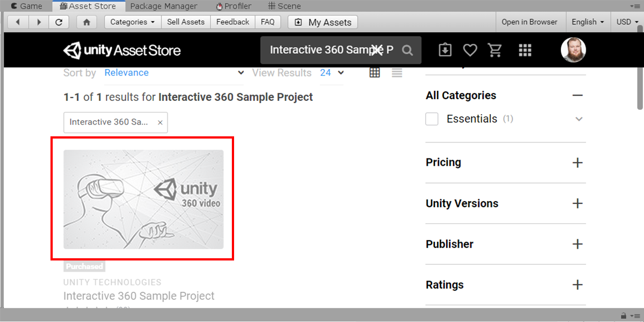Open the apps grid icon

tap(525, 50)
